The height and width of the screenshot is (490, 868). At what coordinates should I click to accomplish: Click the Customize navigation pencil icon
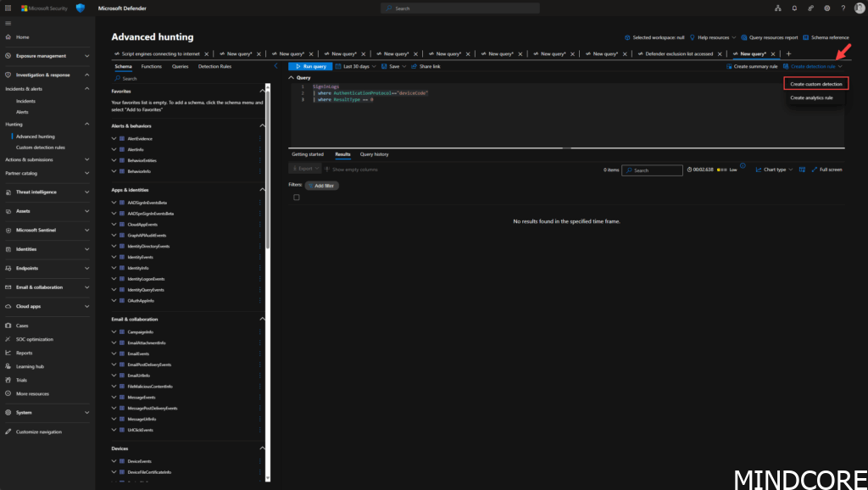[8, 432]
